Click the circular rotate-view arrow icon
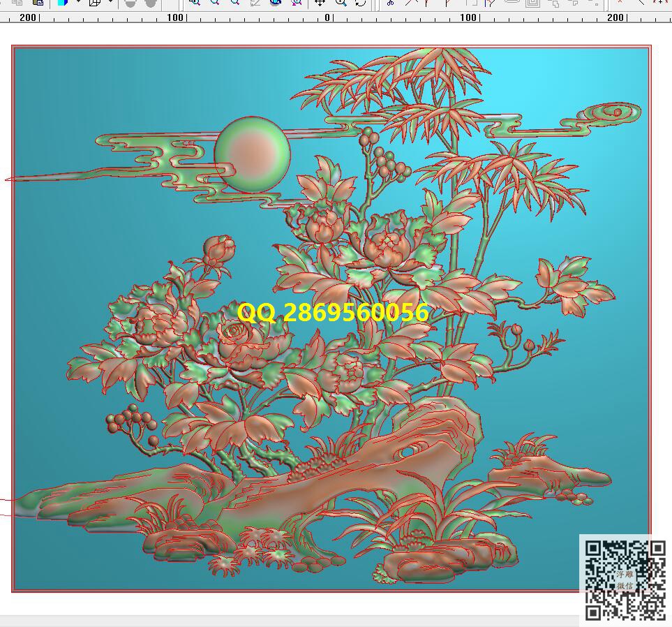 tap(361, 3)
